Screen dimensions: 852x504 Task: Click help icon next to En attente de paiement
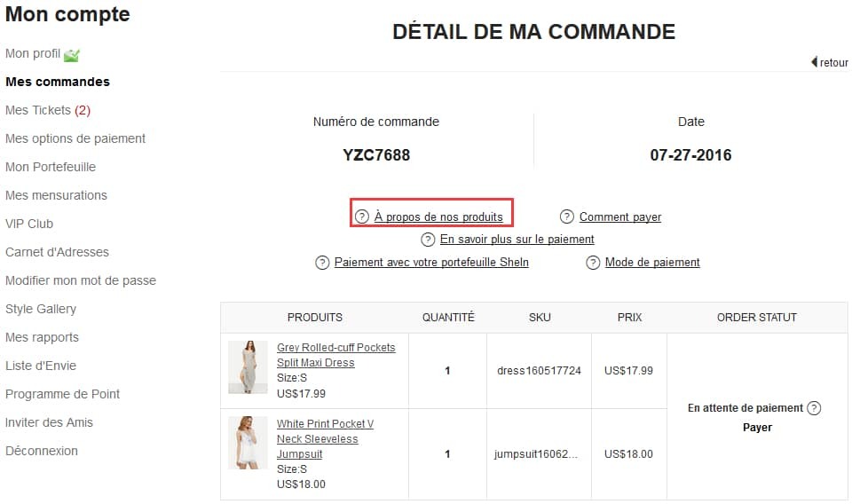814,408
